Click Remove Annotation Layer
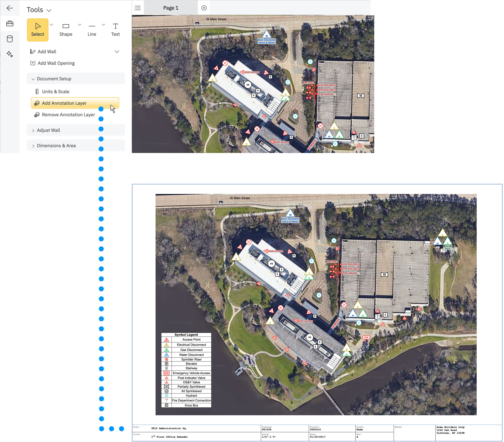The width and height of the screenshot is (504, 442). click(68, 115)
